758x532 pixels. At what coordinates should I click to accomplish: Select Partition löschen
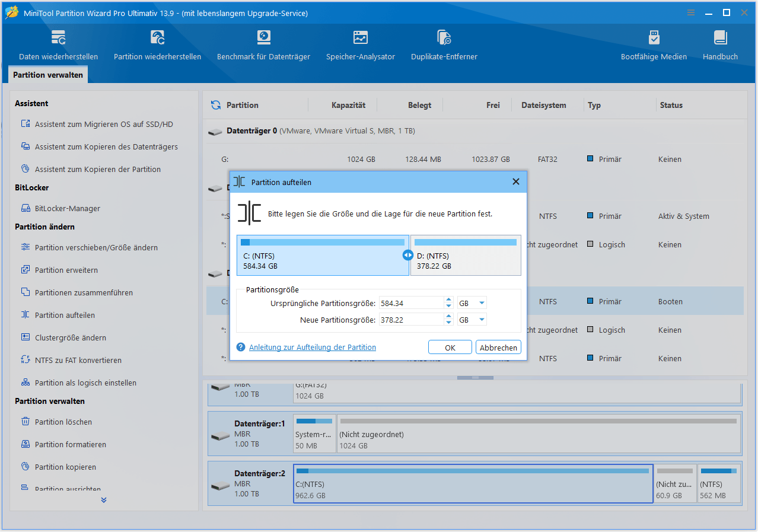pyautogui.click(x=63, y=422)
